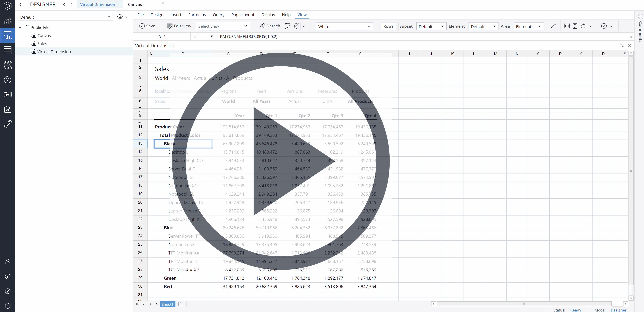This screenshot has height=312, width=644.
Task: Open the settings gear next to Default
Action: click(x=120, y=17)
